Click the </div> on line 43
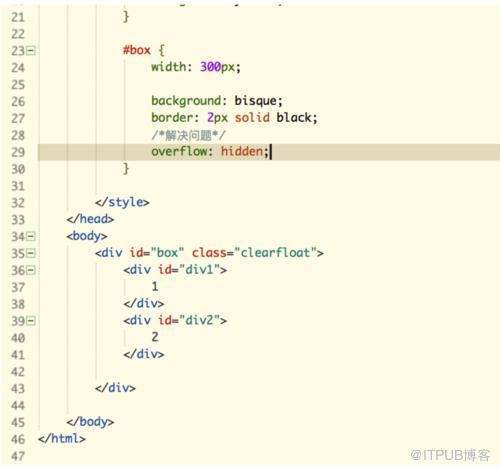This screenshot has height=470, width=500. (115, 388)
